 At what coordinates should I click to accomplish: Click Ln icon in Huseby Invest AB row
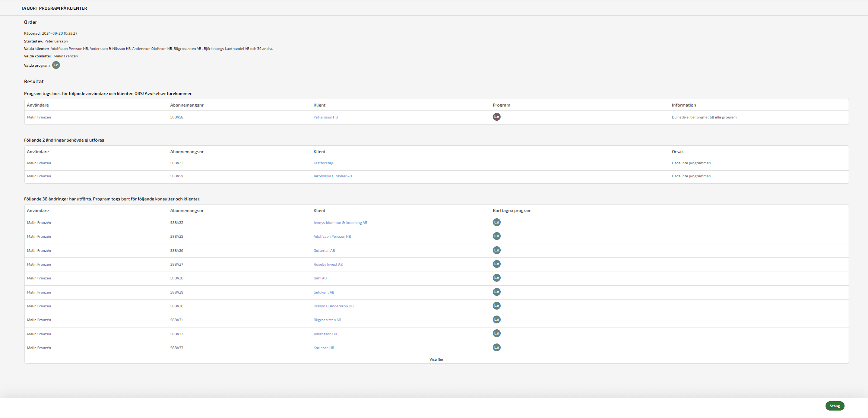[x=497, y=264]
